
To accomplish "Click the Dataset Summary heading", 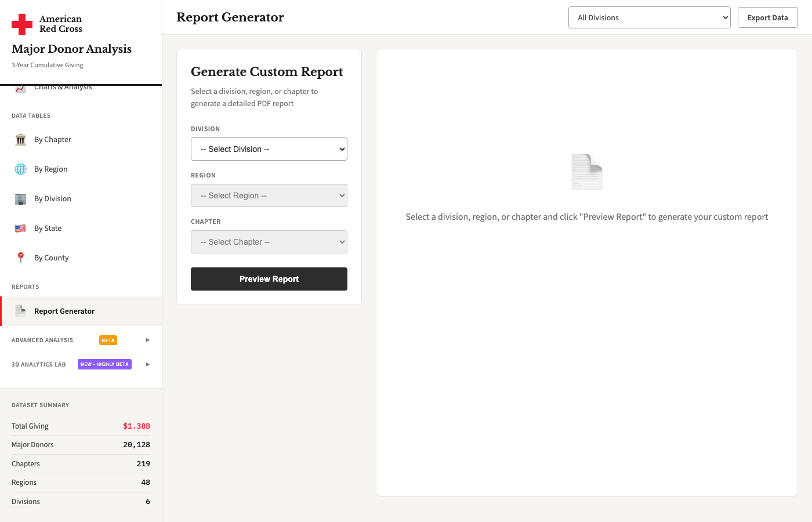I will (41, 405).
